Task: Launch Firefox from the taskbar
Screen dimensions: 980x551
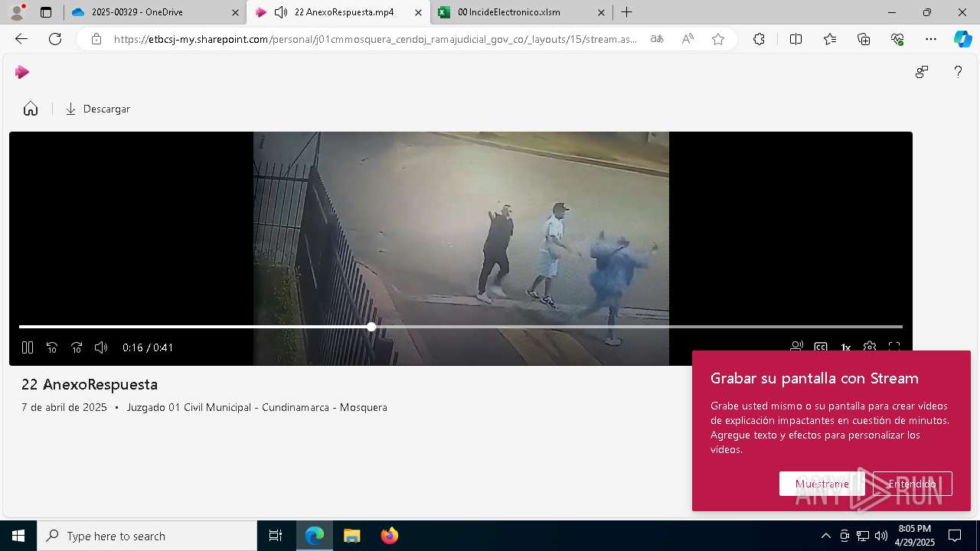Action: pos(390,536)
